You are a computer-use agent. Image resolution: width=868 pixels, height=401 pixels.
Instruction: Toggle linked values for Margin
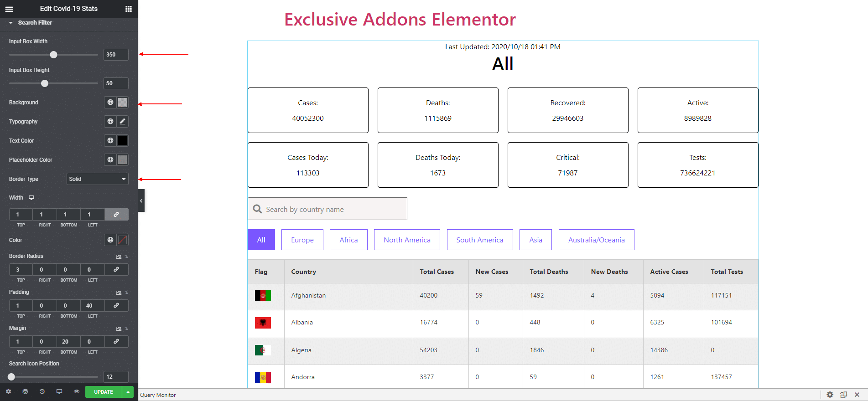(x=116, y=342)
